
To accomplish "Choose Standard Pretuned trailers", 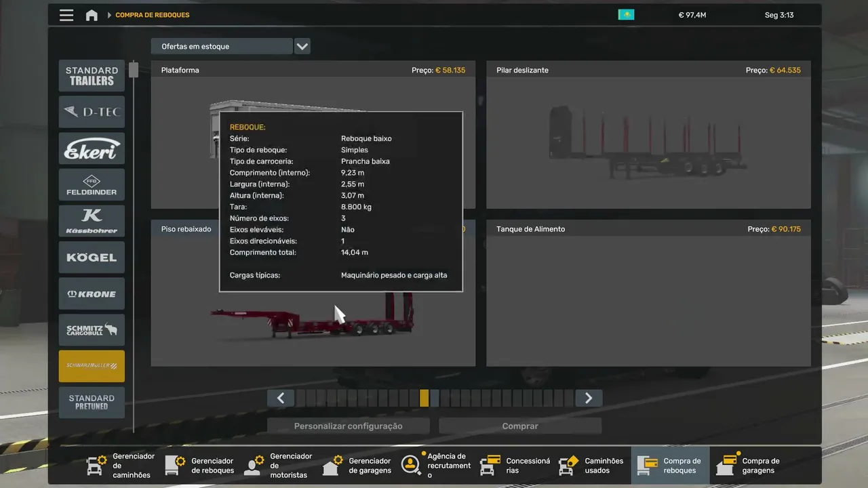I will 92,403.
